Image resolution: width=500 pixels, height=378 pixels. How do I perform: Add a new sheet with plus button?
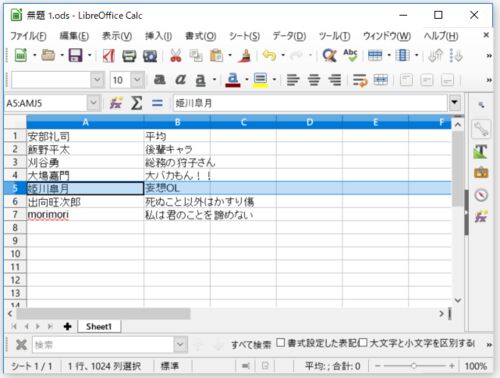(x=67, y=326)
